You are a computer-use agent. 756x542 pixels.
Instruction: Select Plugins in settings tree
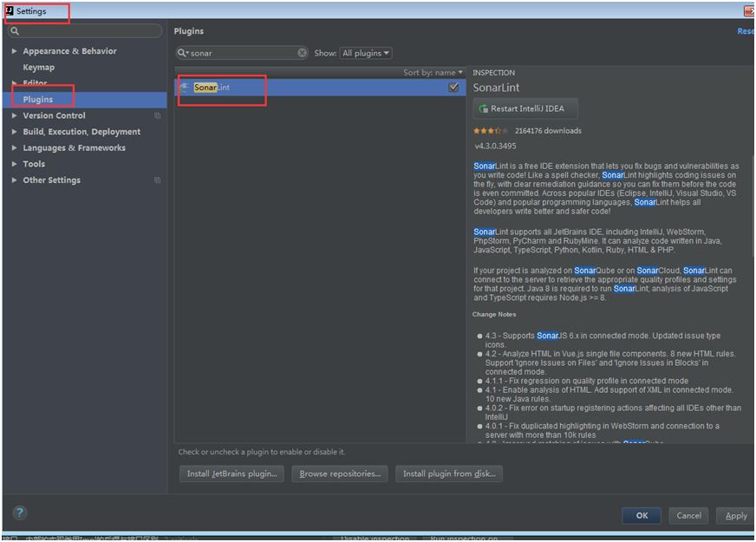(x=37, y=100)
